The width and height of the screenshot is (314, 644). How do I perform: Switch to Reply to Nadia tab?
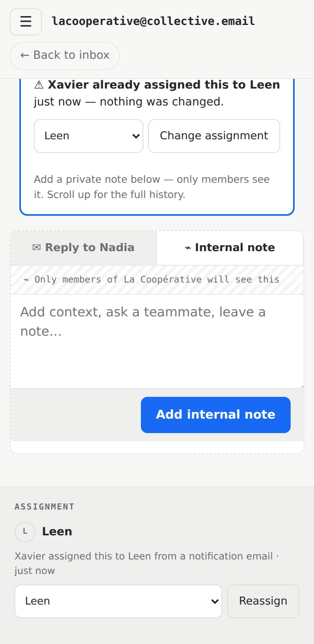(83, 248)
